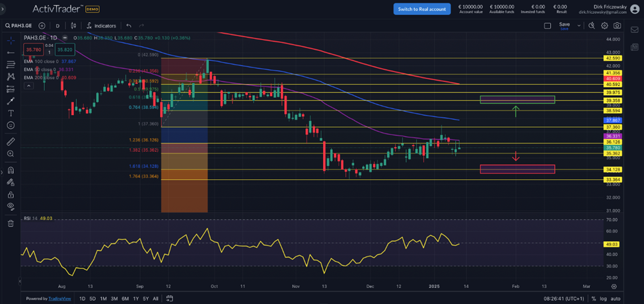Open the D interval dropdown
Screen dimensions: 644x304
point(57,26)
